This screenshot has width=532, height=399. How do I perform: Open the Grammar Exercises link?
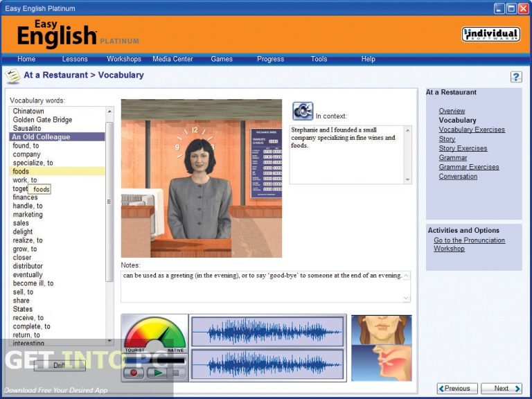[468, 167]
